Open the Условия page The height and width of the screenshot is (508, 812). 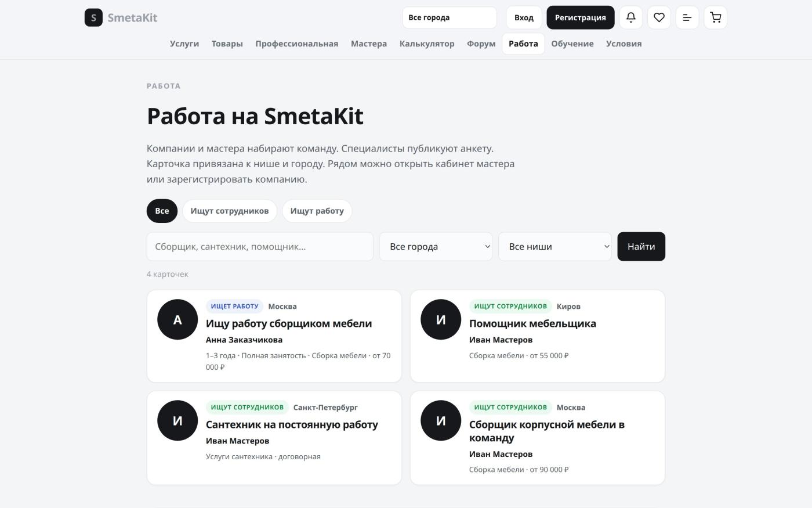[624, 44]
